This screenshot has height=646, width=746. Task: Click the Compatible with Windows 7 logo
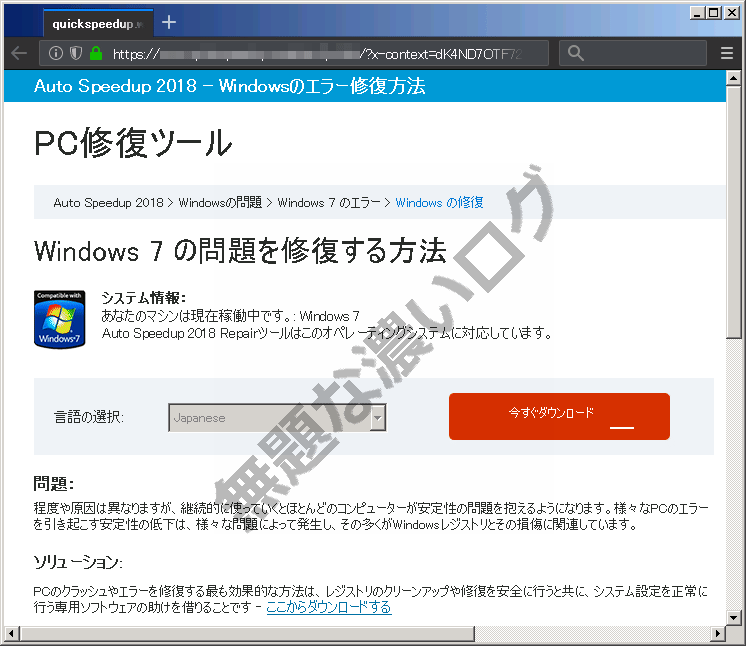pyautogui.click(x=59, y=319)
